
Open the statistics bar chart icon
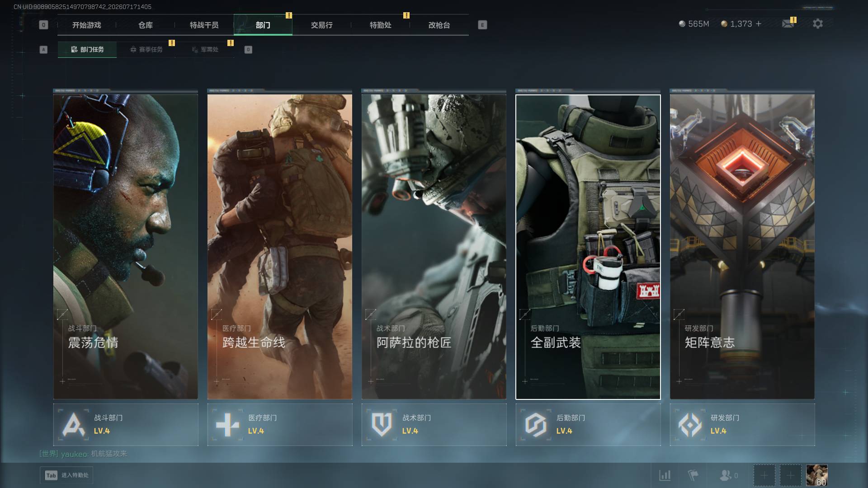click(x=665, y=475)
